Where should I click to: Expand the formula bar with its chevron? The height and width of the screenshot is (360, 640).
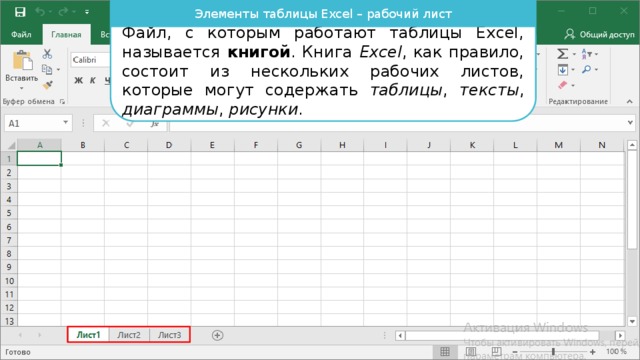tap(631, 123)
